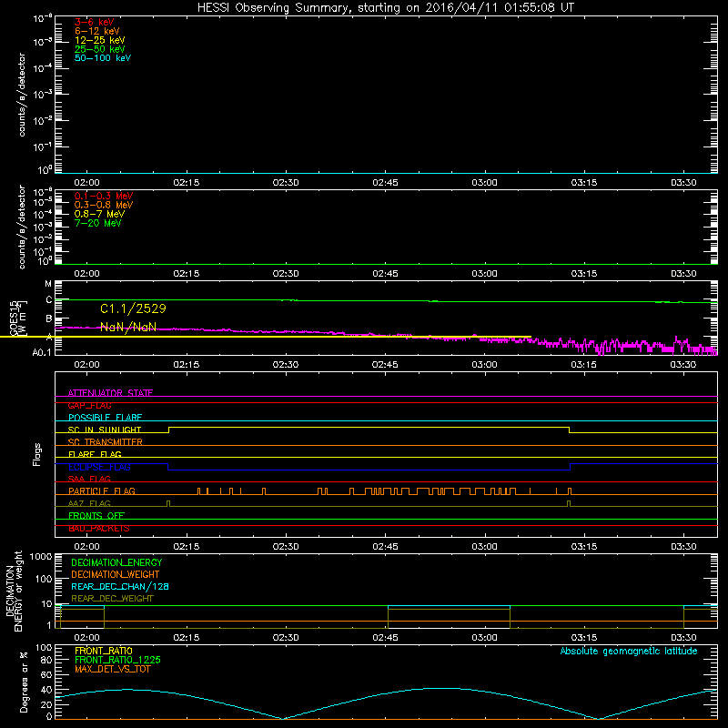Click the green 25-50 keV legend entry
The width and height of the screenshot is (728, 728).
99,49
